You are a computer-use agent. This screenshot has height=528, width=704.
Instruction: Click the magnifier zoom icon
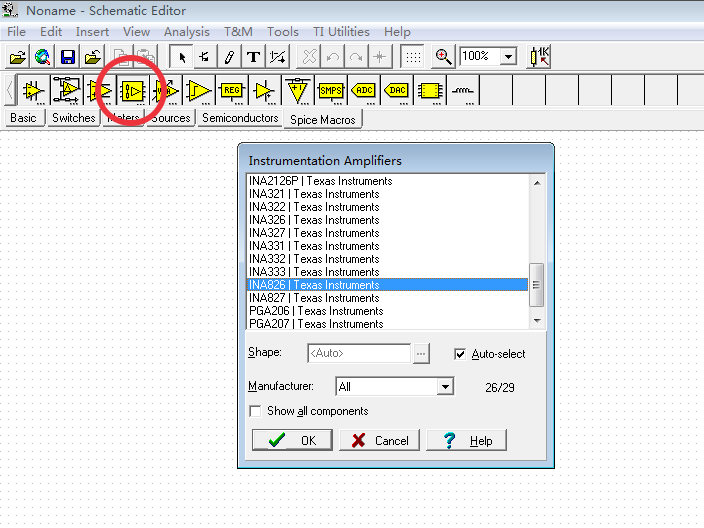point(443,57)
